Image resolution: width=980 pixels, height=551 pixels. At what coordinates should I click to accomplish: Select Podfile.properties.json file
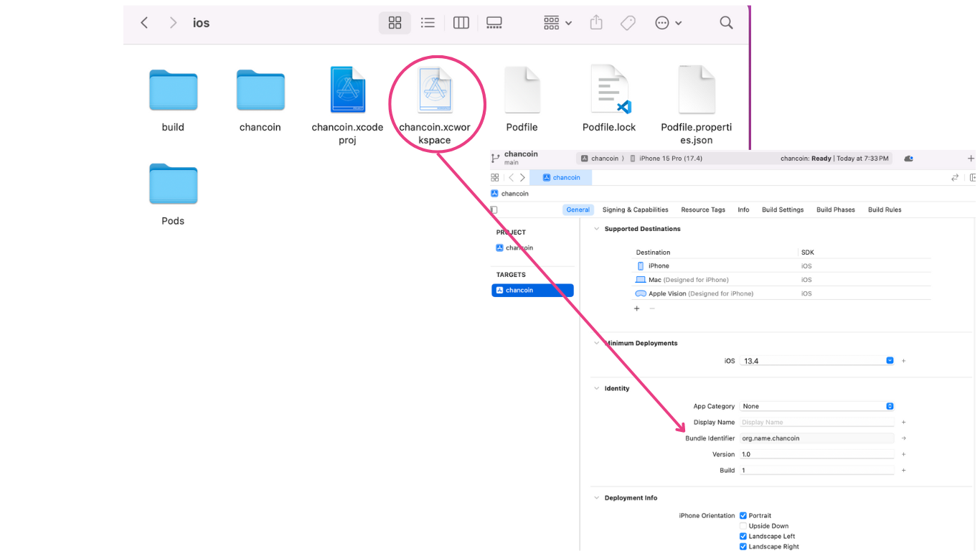(697, 90)
